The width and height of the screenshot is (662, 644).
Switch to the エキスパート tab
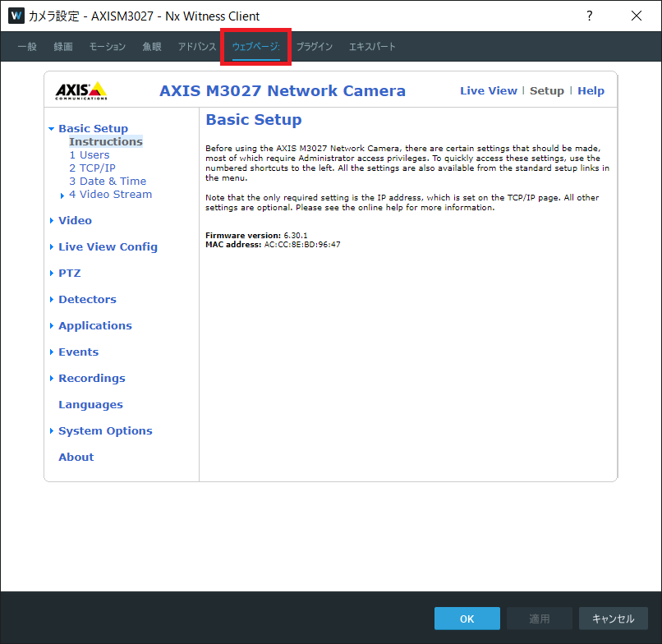pyautogui.click(x=372, y=47)
